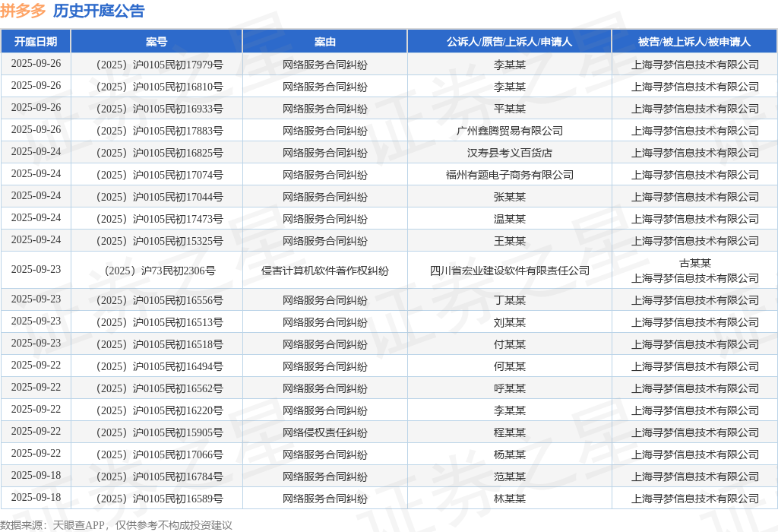Viewport: 778px width, 532px height.
Task: Select the 案号 column header
Action: click(x=157, y=42)
